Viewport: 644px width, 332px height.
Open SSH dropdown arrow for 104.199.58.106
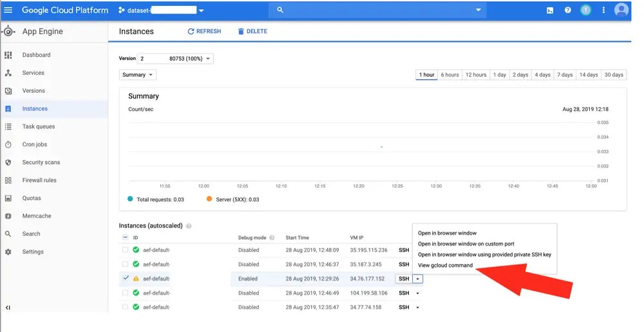click(418, 293)
